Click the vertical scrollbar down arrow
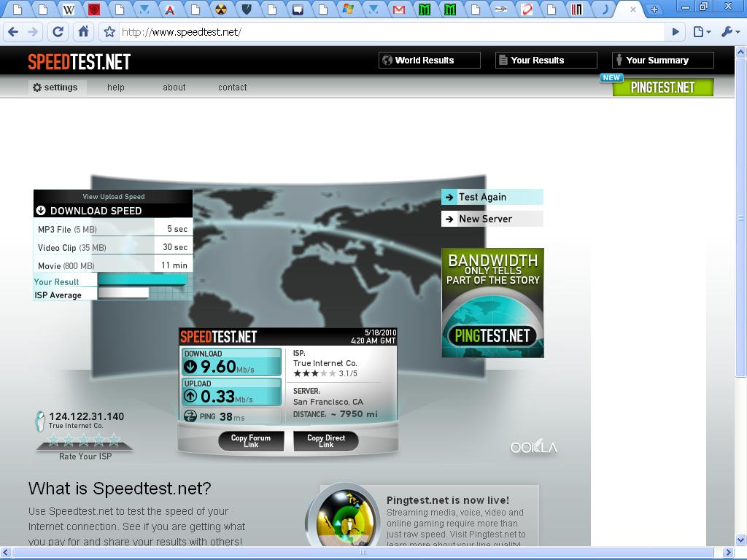Screen dimensions: 747x560 pos(740,540)
